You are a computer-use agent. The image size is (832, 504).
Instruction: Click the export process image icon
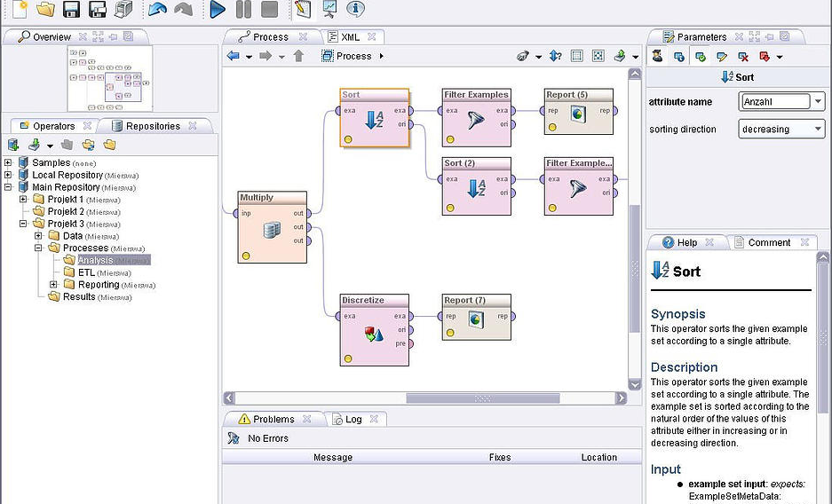(x=620, y=56)
